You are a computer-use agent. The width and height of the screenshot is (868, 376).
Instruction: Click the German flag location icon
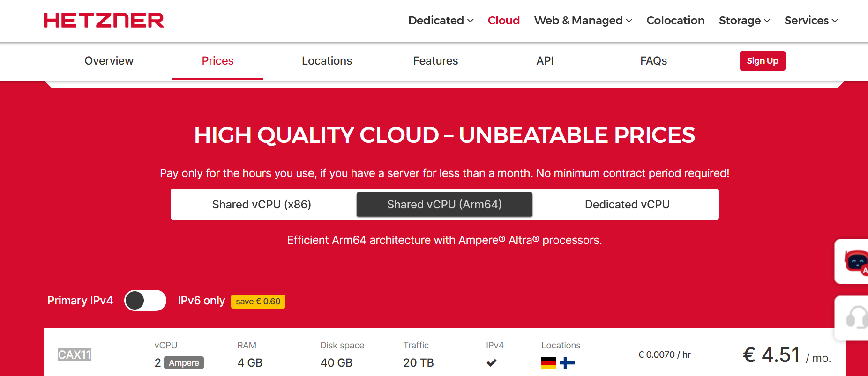pos(548,363)
